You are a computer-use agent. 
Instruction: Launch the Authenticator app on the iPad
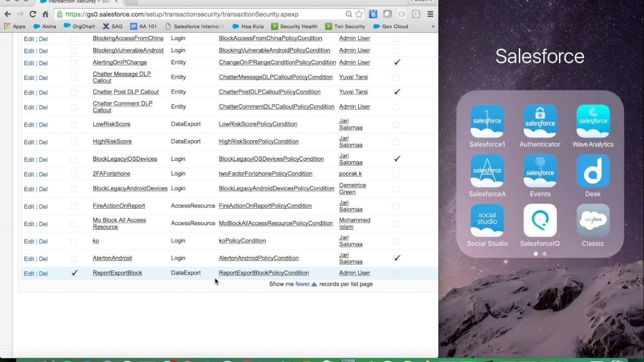coord(540,121)
